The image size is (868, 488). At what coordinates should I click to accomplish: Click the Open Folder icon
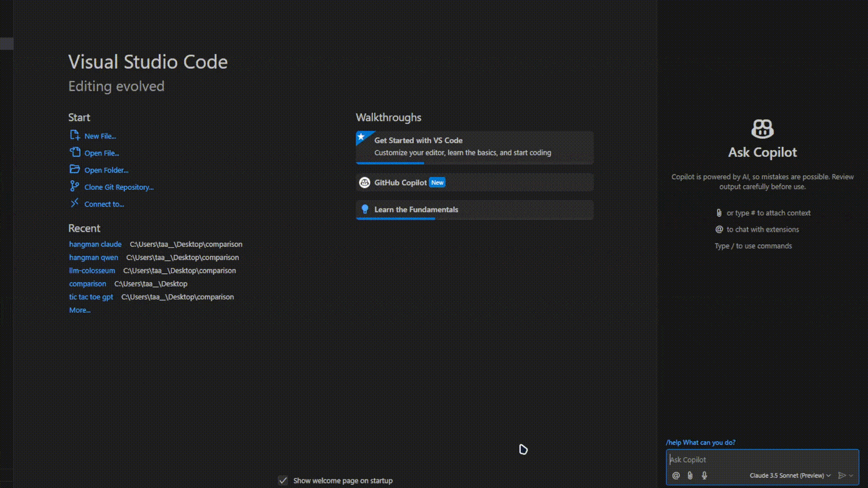tap(75, 169)
